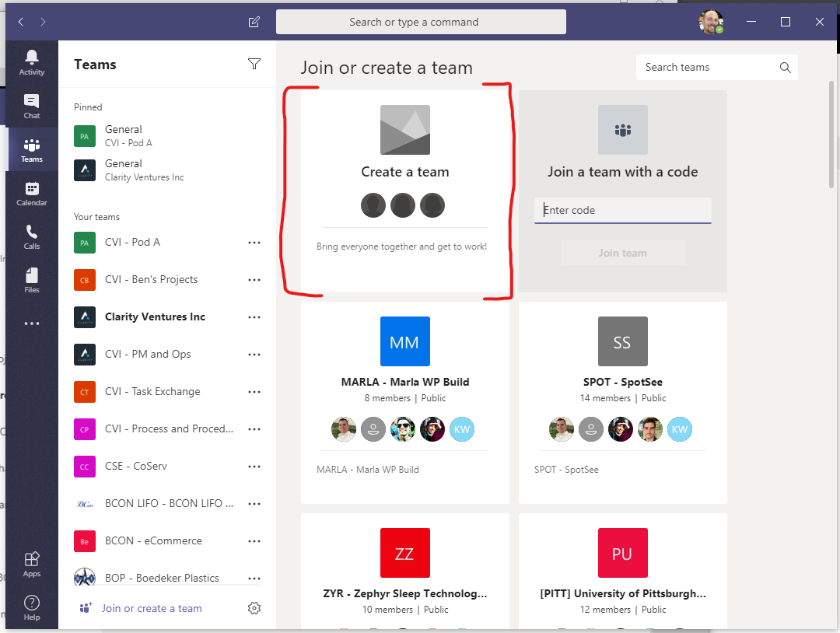840x633 pixels.
Task: Open Files in the sidebar
Action: [32, 280]
